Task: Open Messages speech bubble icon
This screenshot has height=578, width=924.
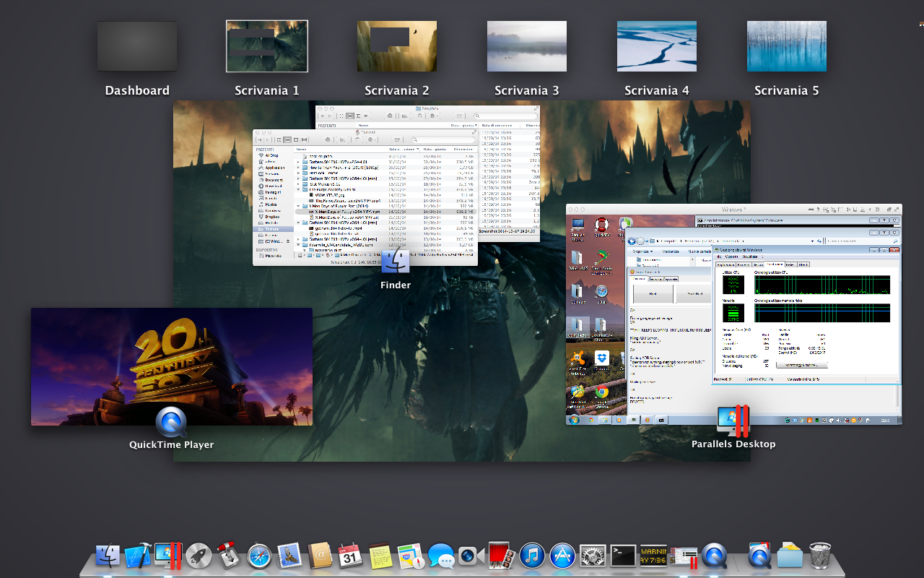Action: click(x=441, y=556)
